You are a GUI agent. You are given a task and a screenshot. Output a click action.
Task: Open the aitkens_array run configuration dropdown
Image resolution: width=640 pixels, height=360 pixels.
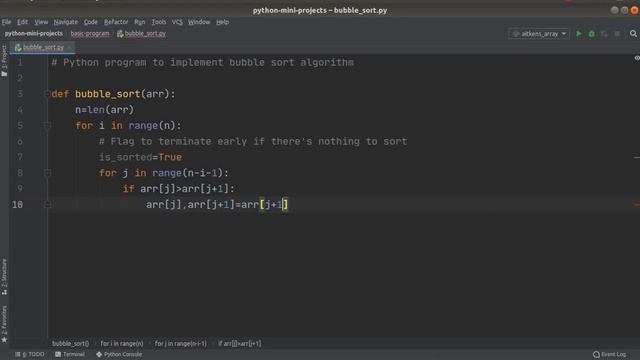(x=539, y=34)
